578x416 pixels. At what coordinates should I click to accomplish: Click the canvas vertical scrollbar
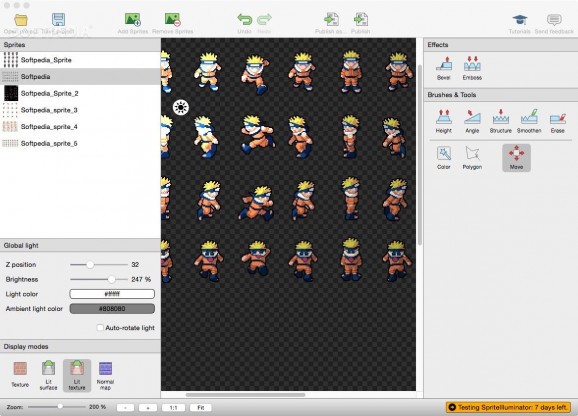pyautogui.click(x=420, y=155)
